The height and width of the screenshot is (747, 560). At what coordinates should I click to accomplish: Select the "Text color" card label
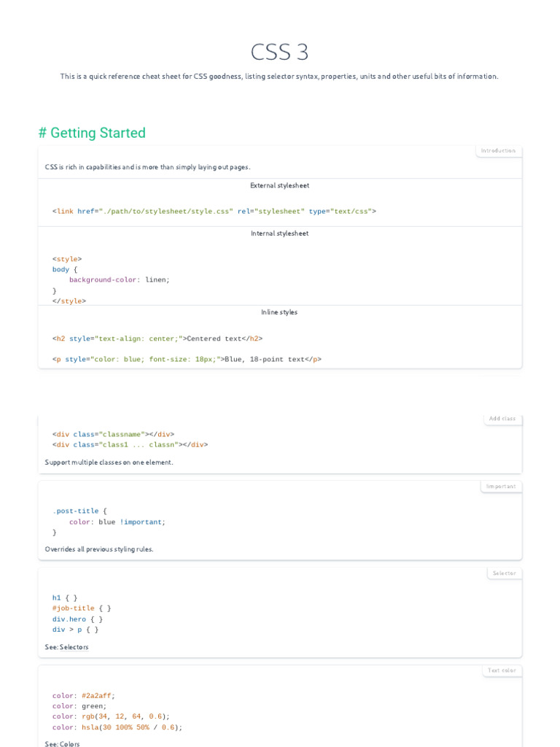[x=502, y=670]
